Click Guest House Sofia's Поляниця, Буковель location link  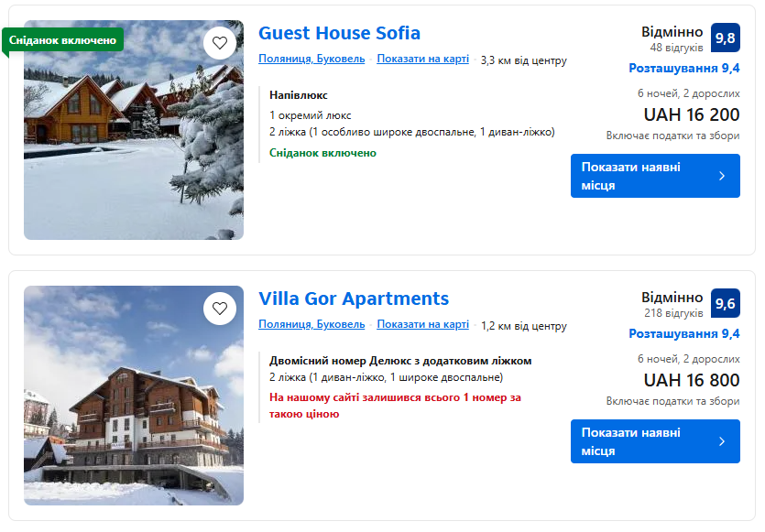coord(311,60)
